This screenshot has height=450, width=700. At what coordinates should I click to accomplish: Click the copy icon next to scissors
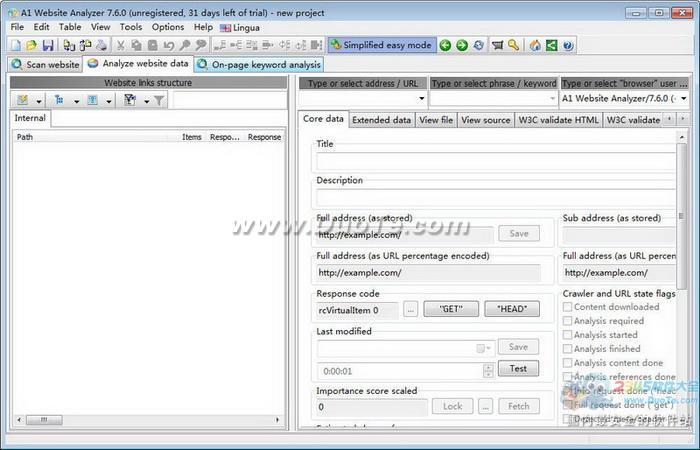[137, 45]
